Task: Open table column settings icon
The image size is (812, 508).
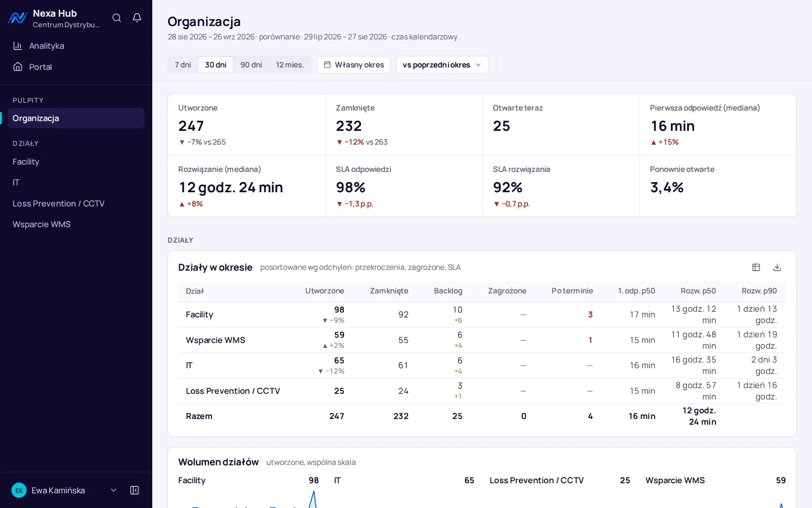Action: coord(756,267)
